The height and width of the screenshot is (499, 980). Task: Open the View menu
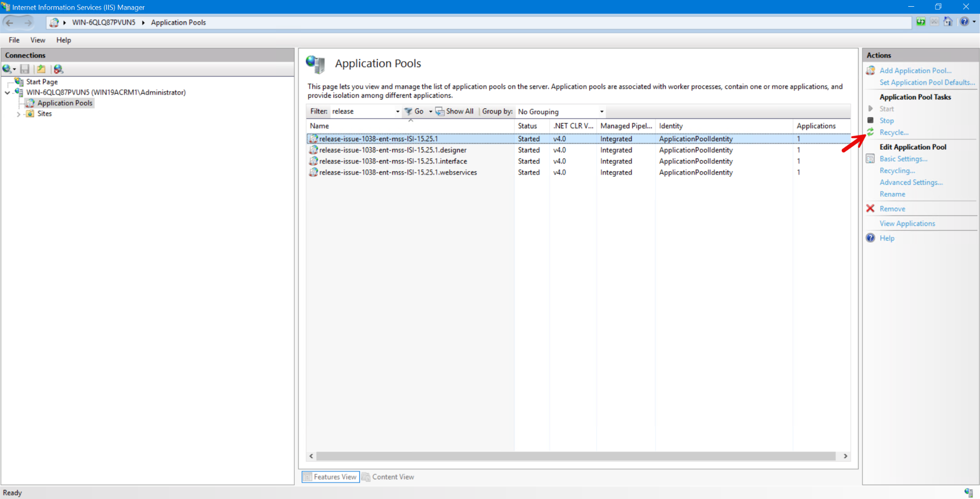pos(37,40)
